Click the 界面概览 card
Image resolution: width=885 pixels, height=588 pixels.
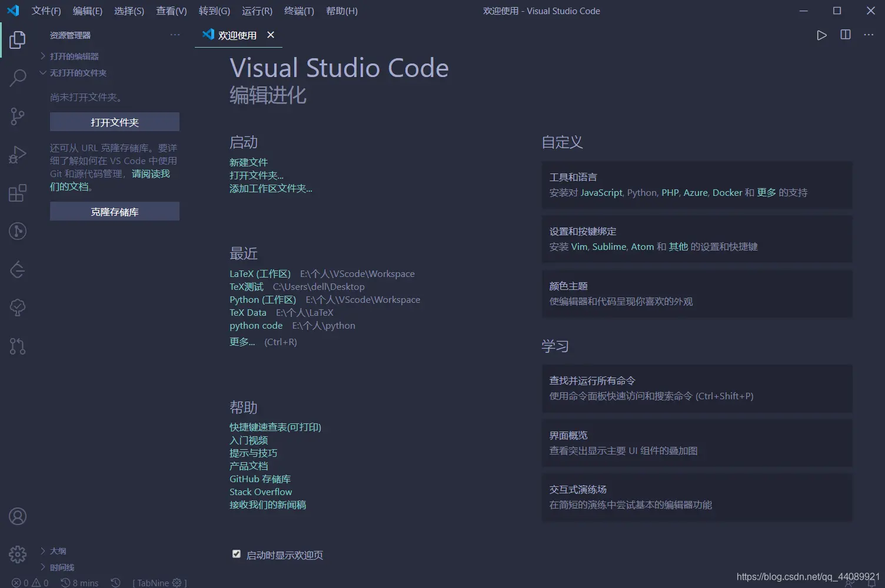697,443
